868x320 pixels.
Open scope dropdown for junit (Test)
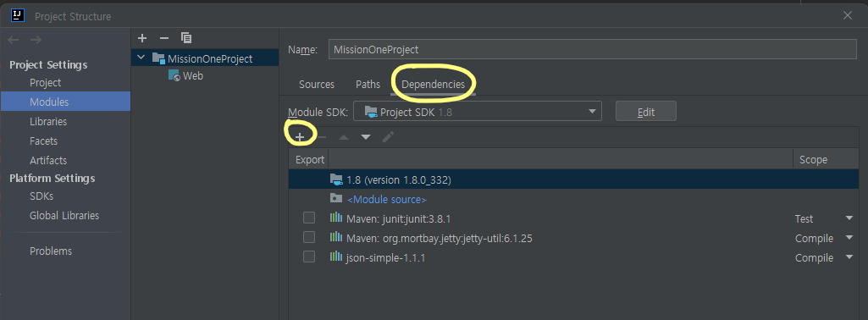tap(849, 218)
